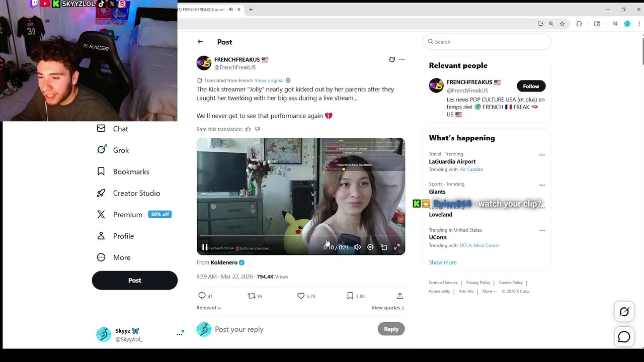
Task: Click the 794.4K Views count
Action: tap(272, 277)
